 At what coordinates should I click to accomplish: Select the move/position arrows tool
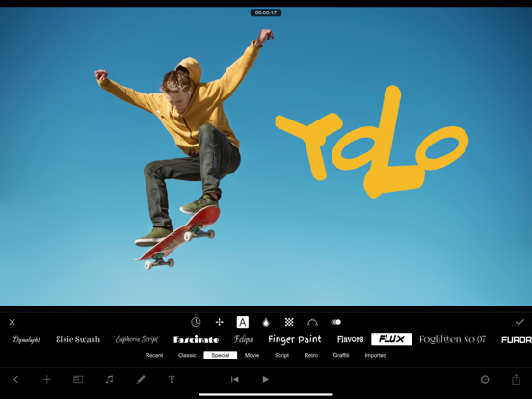click(x=219, y=322)
